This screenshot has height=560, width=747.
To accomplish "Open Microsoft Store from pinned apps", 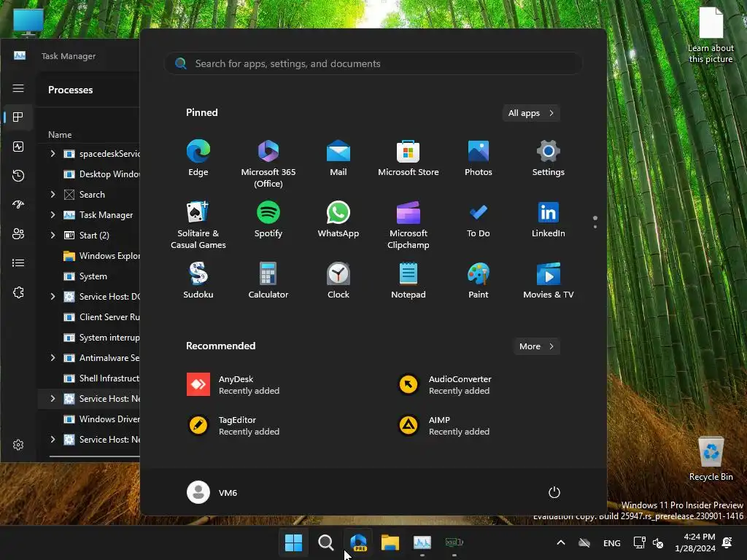I will click(x=409, y=158).
